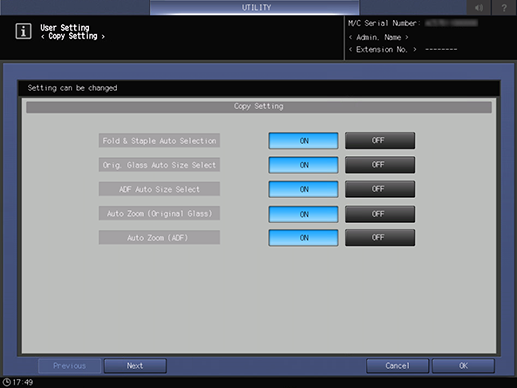The width and height of the screenshot is (517, 388).
Task: Click the information icon beside User Setting
Action: click(x=23, y=31)
